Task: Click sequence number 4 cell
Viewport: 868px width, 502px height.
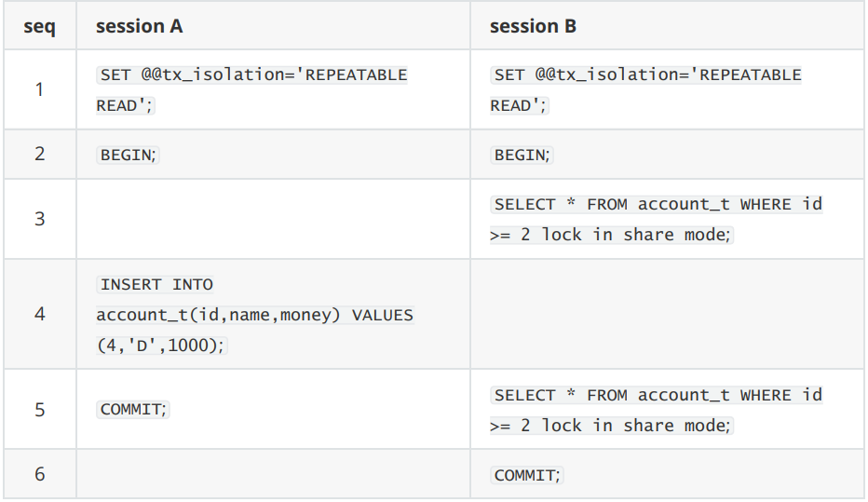Action: coord(40,314)
